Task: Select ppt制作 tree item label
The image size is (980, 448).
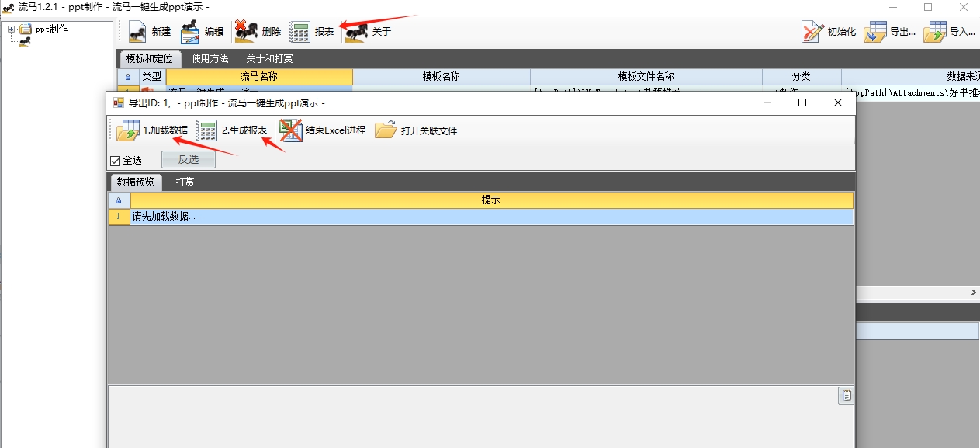Action: coord(51,30)
